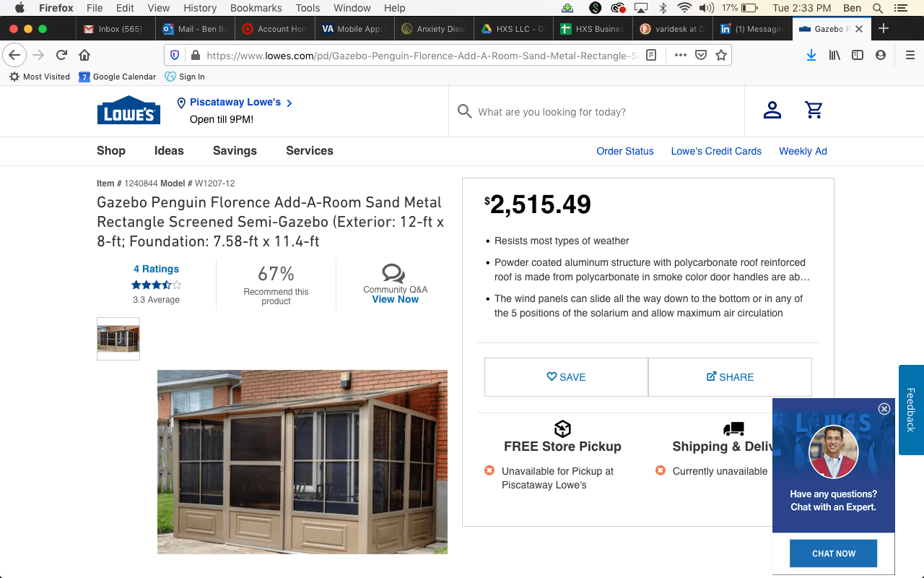Expand Piscataway Lowe's store chevron

[289, 103]
